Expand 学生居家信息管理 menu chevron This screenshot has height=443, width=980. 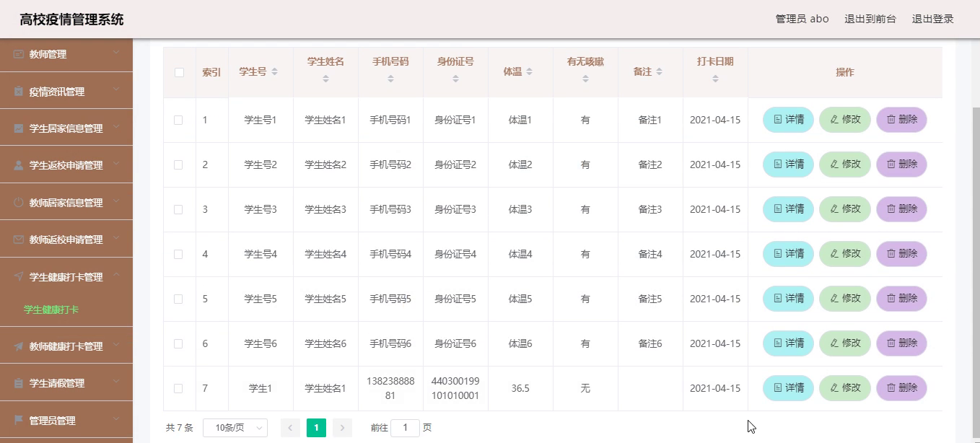pos(116,128)
